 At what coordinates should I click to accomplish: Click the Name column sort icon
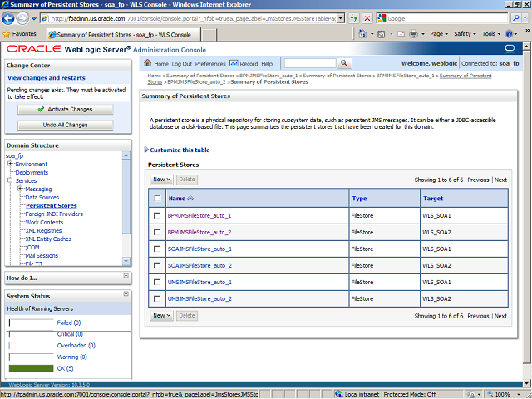(191, 199)
